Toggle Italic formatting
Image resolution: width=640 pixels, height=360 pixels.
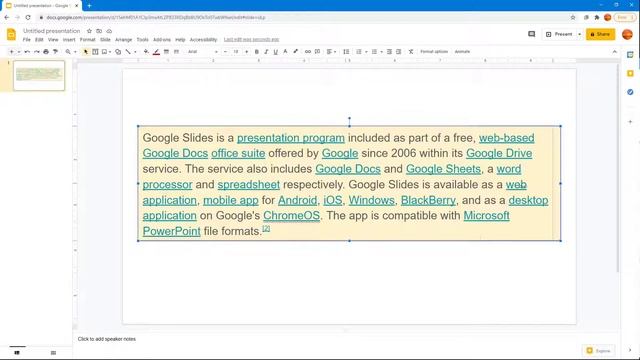point(266,52)
